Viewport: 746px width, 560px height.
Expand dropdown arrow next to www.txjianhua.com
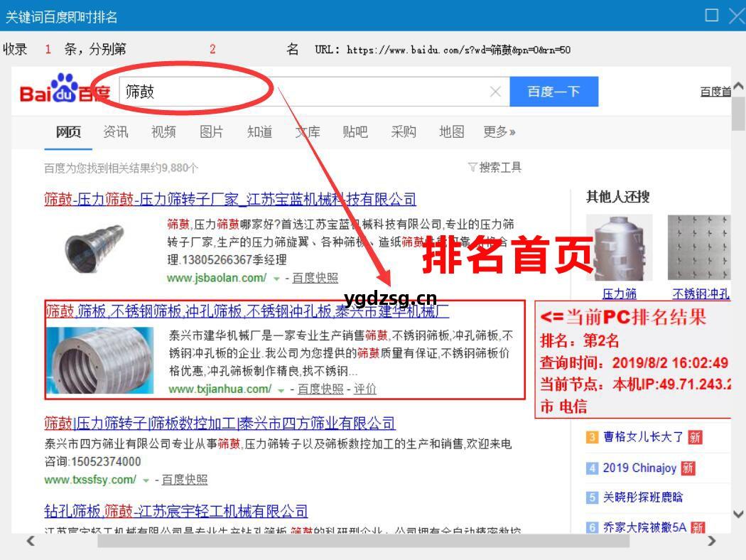tap(281, 389)
